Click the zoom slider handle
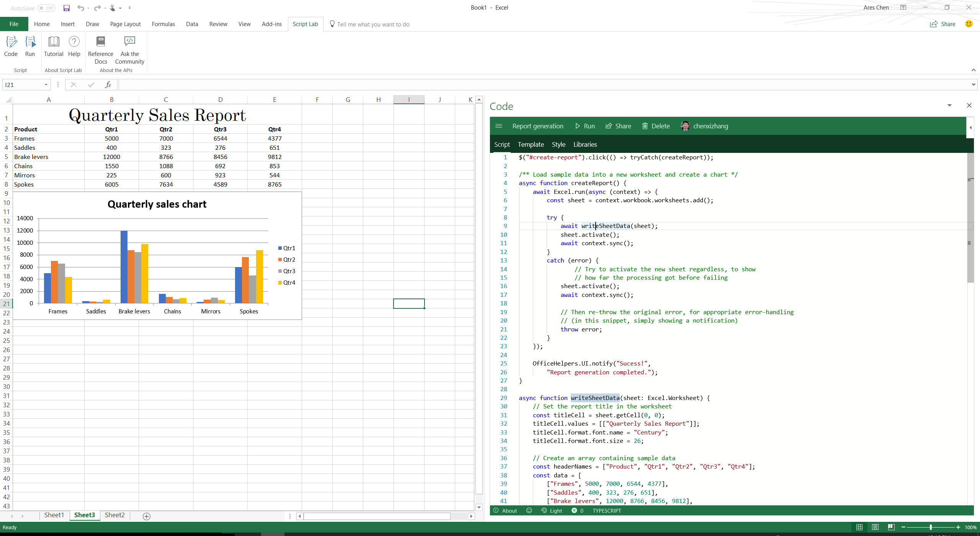 coord(931,527)
